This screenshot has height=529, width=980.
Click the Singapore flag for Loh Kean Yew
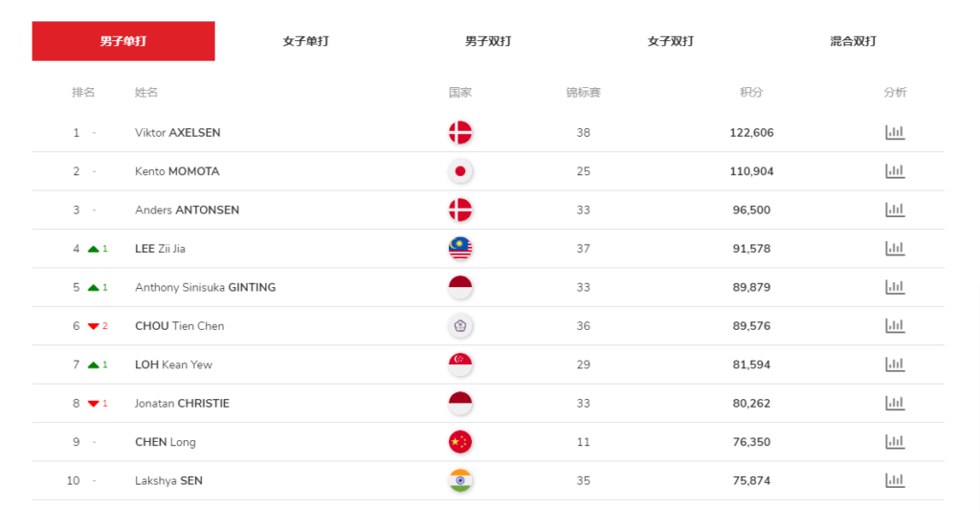(460, 364)
